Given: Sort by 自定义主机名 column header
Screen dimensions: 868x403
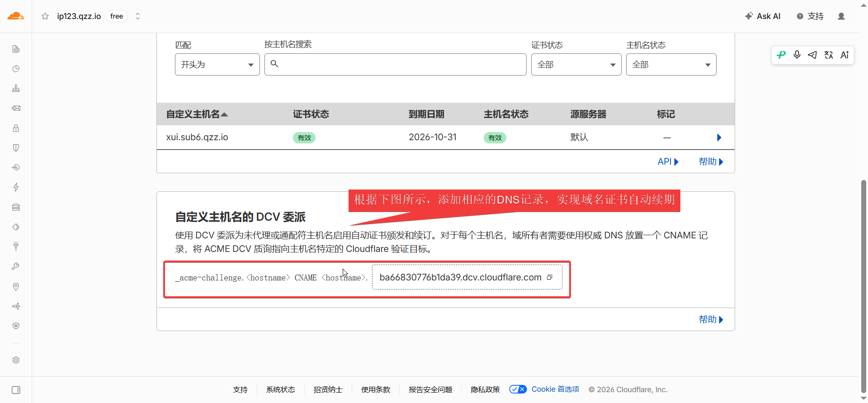Looking at the screenshot, I should pyautogui.click(x=197, y=114).
